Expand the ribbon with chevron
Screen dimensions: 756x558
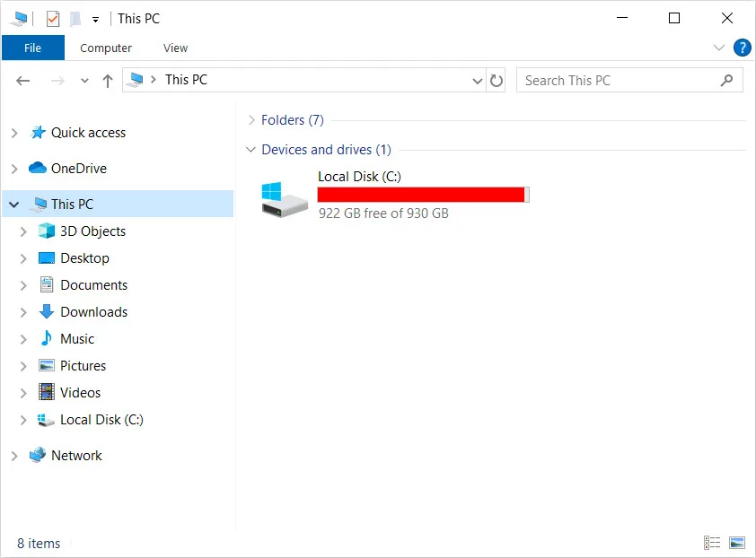click(719, 48)
